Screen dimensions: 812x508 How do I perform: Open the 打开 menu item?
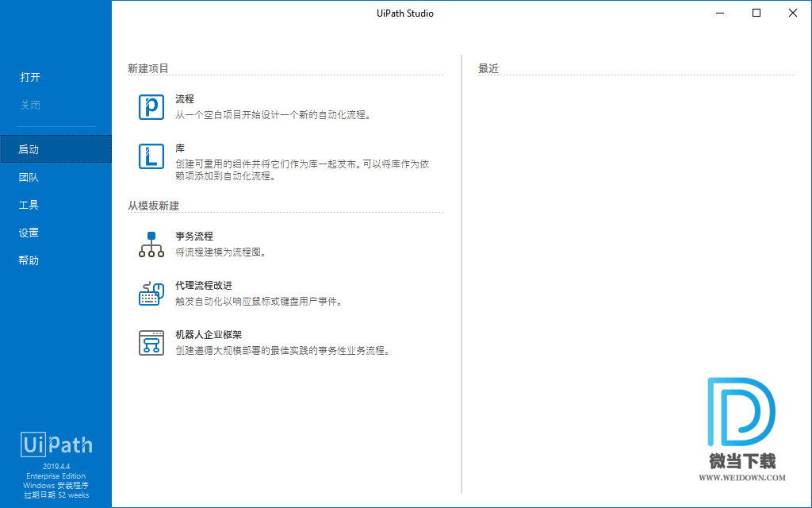[30, 77]
